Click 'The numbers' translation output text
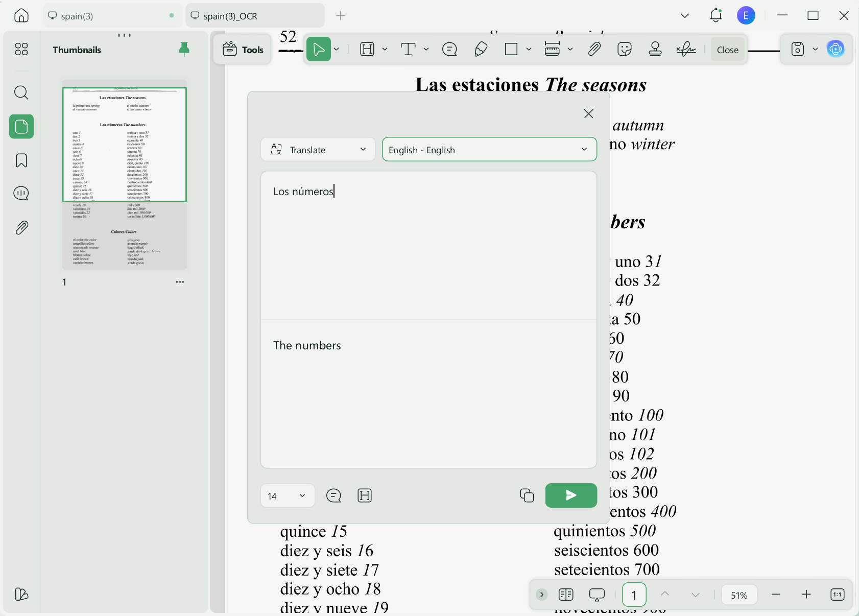859x616 pixels. tap(307, 345)
